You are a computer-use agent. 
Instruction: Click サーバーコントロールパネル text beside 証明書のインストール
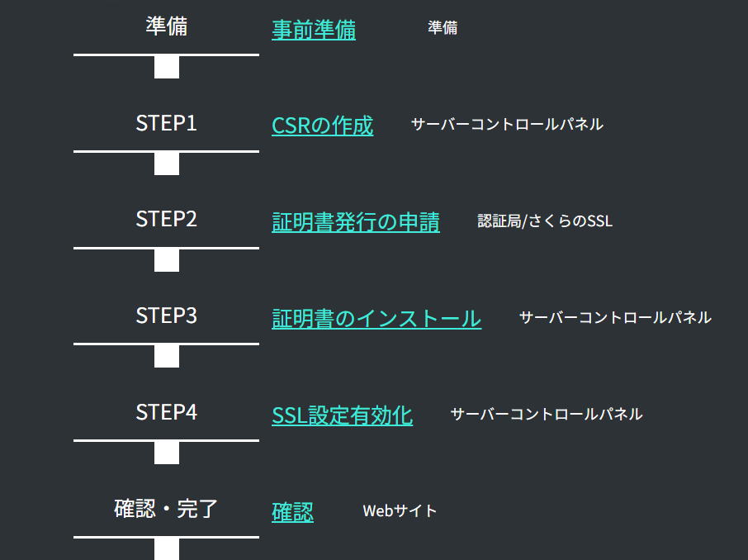[615, 318]
